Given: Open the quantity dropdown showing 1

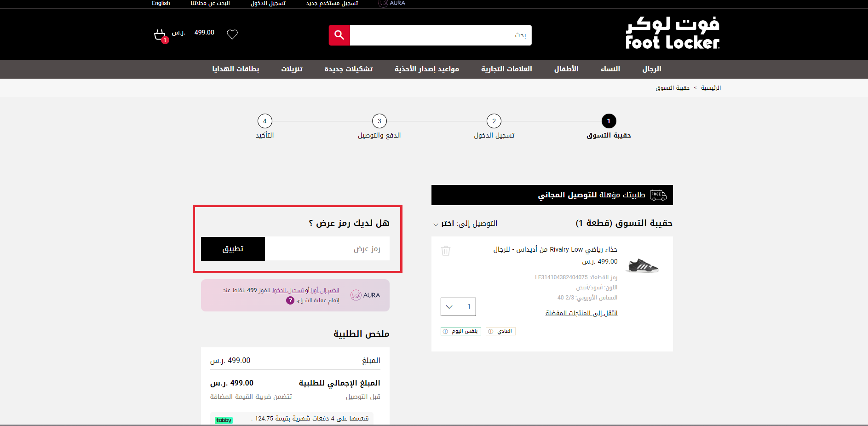Looking at the screenshot, I should pyautogui.click(x=458, y=307).
